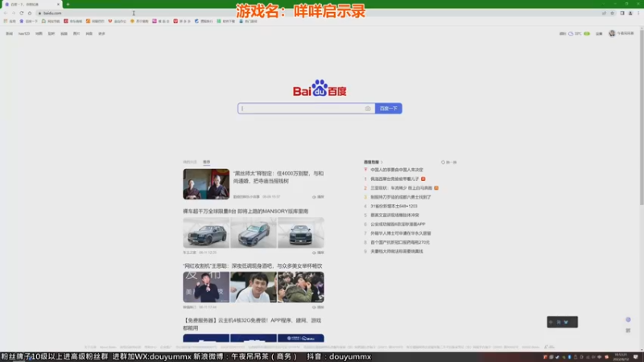
Task: Click the 网盘 link in Baidu nav
Action: pos(89,34)
